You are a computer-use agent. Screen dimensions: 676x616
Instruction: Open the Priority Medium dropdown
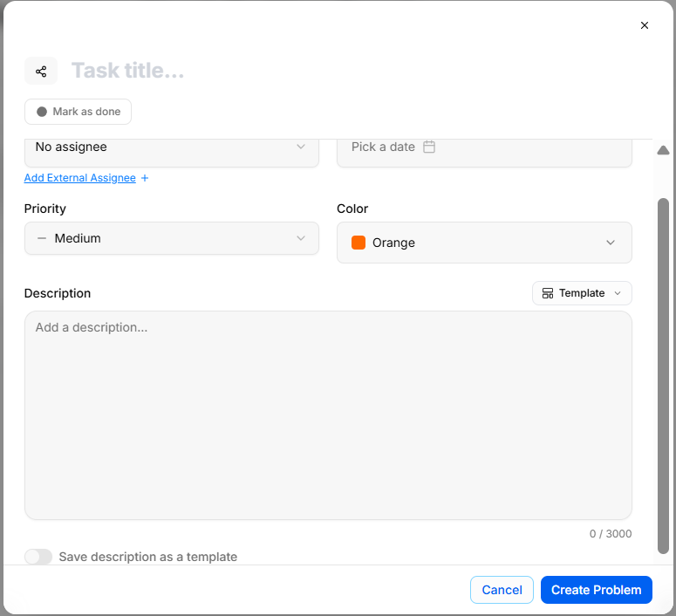tap(172, 238)
